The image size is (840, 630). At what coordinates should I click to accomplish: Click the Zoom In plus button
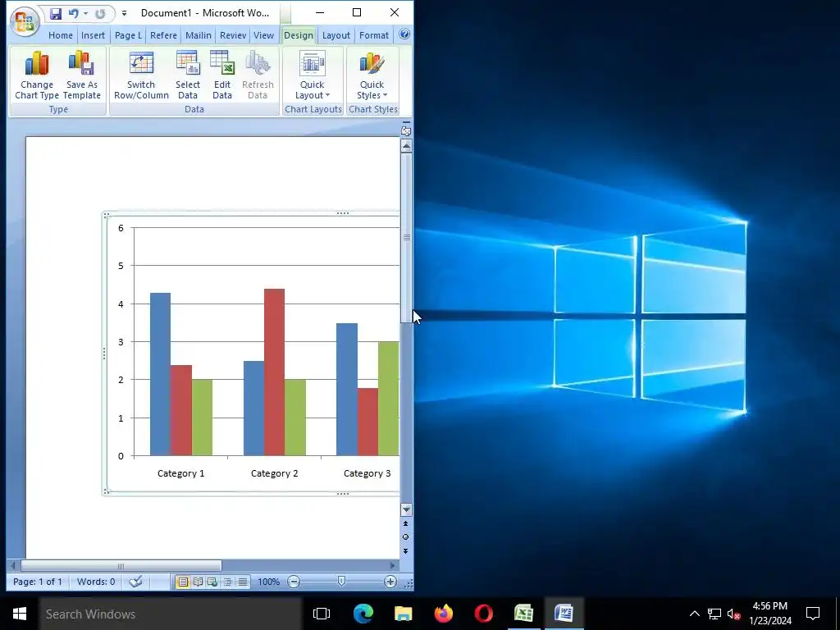coord(390,582)
